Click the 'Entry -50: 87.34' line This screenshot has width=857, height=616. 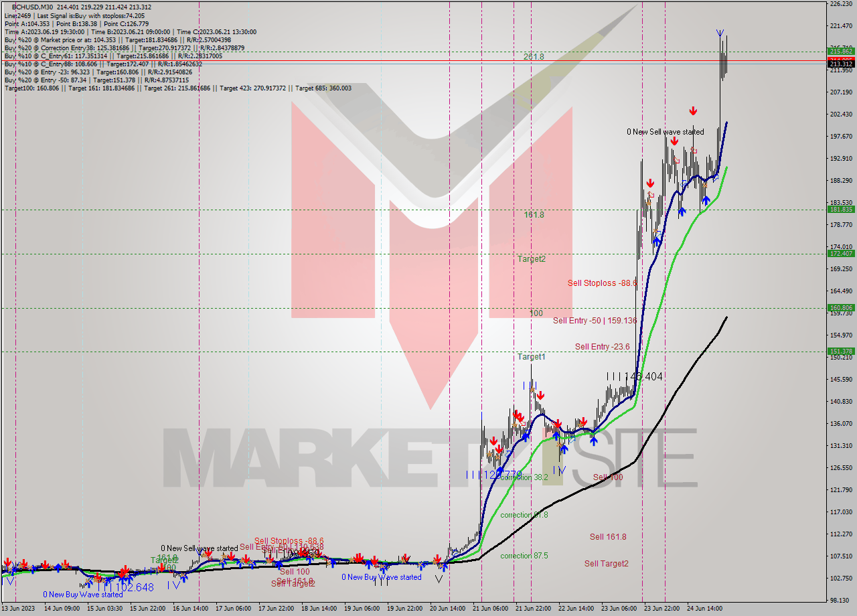96,80
